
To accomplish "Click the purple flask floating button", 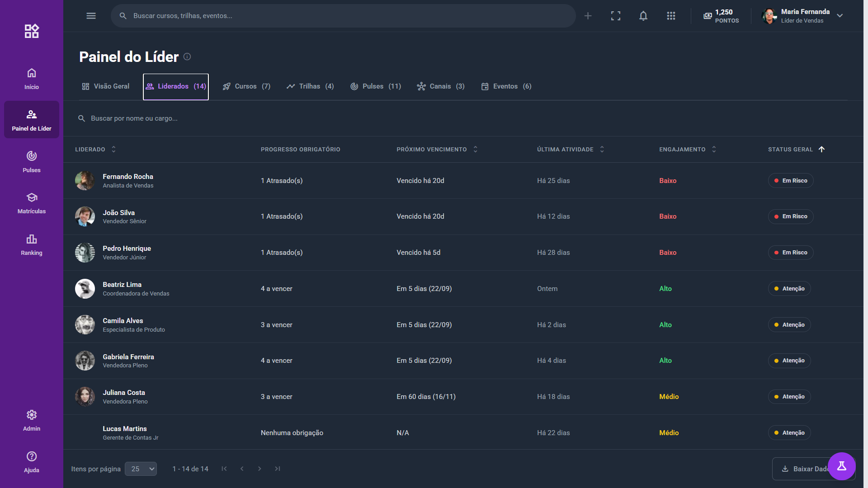I will click(841, 466).
